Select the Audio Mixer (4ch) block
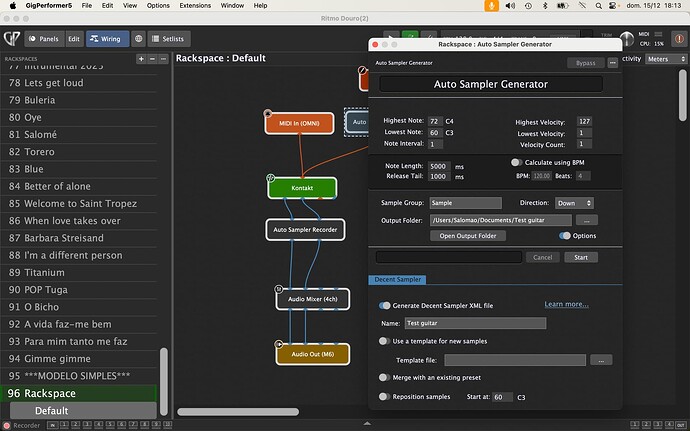 (x=313, y=299)
